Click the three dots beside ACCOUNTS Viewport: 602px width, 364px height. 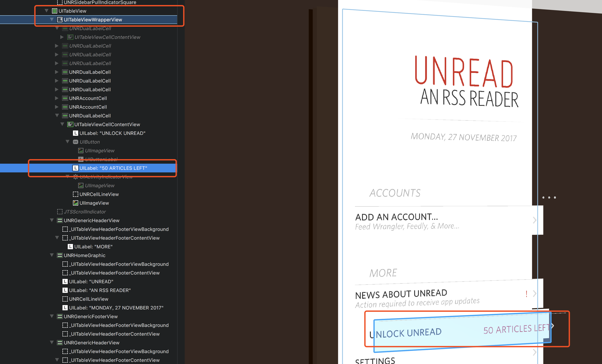(x=549, y=197)
